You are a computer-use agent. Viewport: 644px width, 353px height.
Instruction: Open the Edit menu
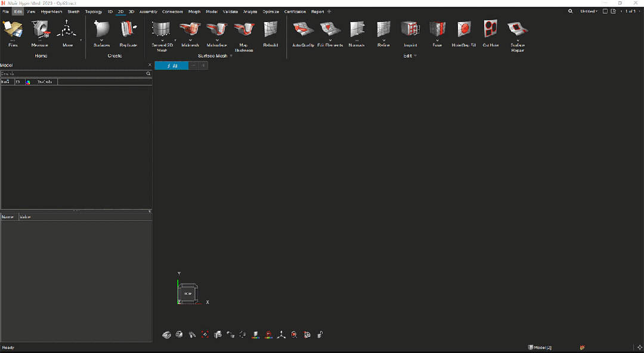(x=18, y=11)
